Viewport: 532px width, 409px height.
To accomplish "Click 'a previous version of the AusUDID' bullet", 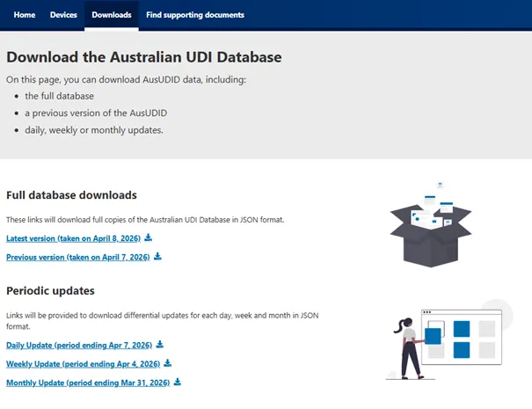I will pyautogui.click(x=96, y=113).
